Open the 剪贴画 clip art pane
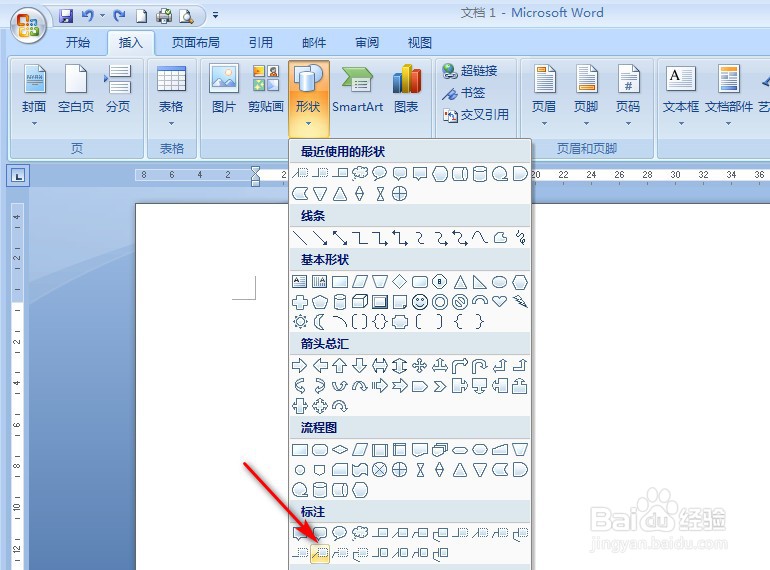Screen dimensions: 770x570 [x=266, y=89]
